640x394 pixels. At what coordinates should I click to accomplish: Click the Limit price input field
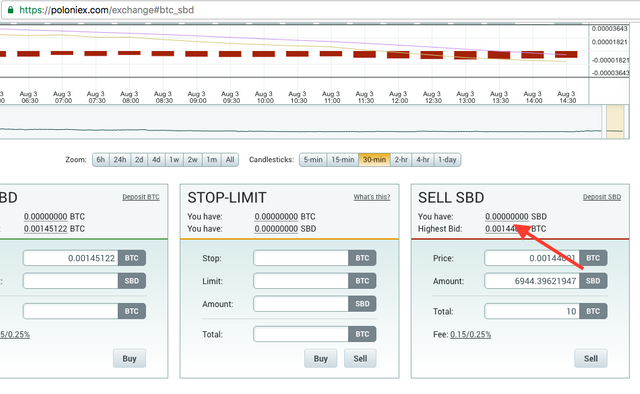pyautogui.click(x=301, y=281)
